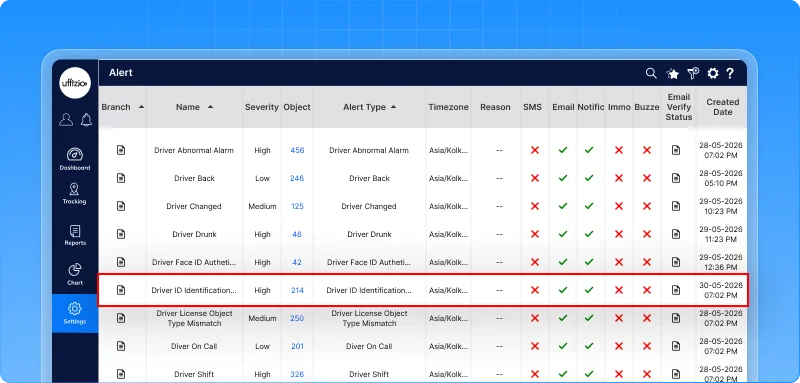Open branch document icon for Driver Changed

click(x=121, y=206)
